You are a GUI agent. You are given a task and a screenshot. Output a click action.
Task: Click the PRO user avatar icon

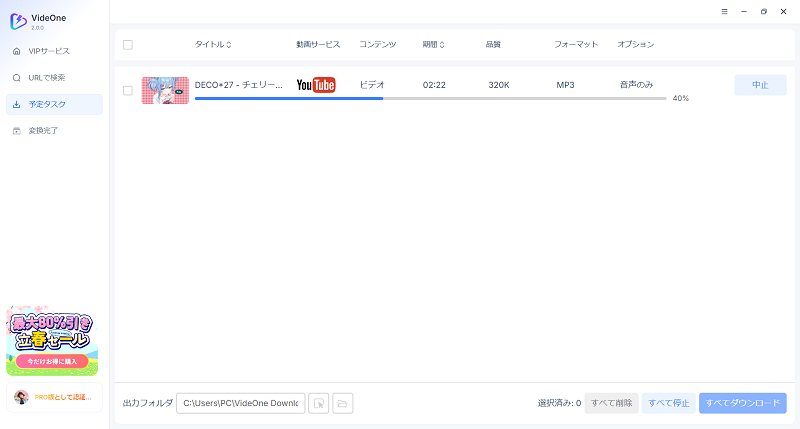click(21, 397)
